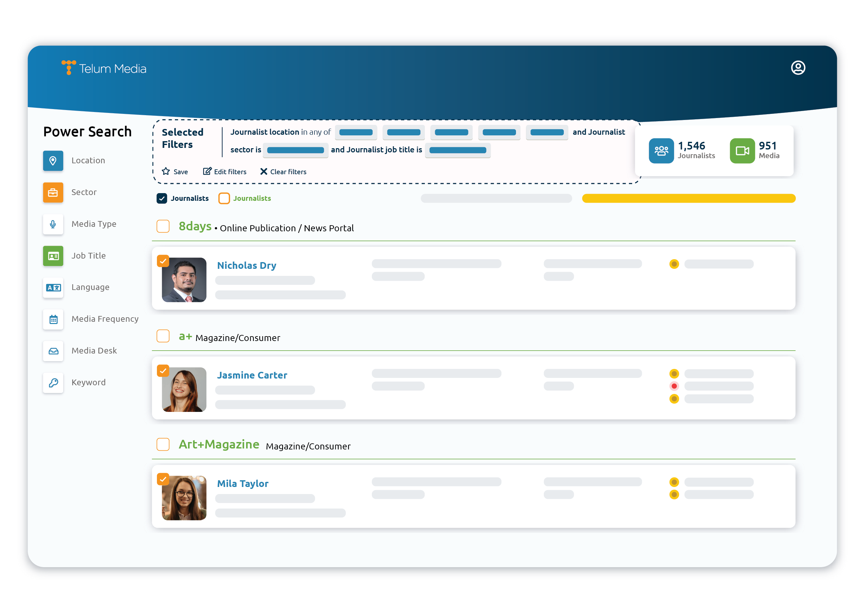Open the 8days publication link
868x614 pixels.
pos(195,226)
